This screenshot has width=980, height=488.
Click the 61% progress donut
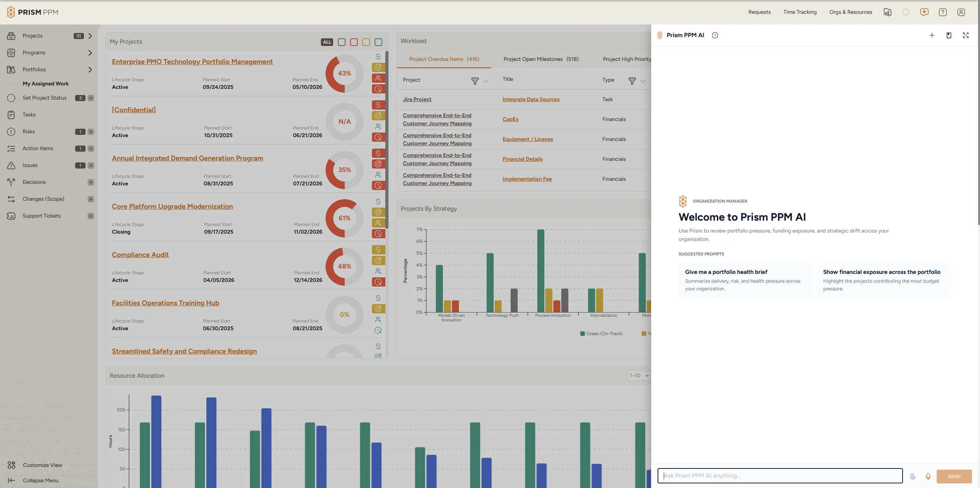pyautogui.click(x=344, y=218)
